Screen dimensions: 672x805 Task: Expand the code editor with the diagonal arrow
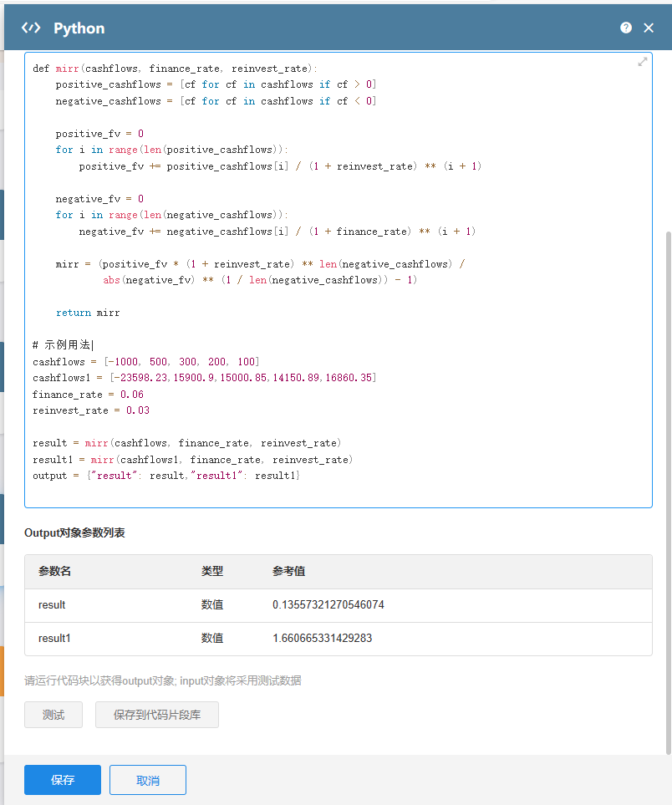click(x=641, y=61)
